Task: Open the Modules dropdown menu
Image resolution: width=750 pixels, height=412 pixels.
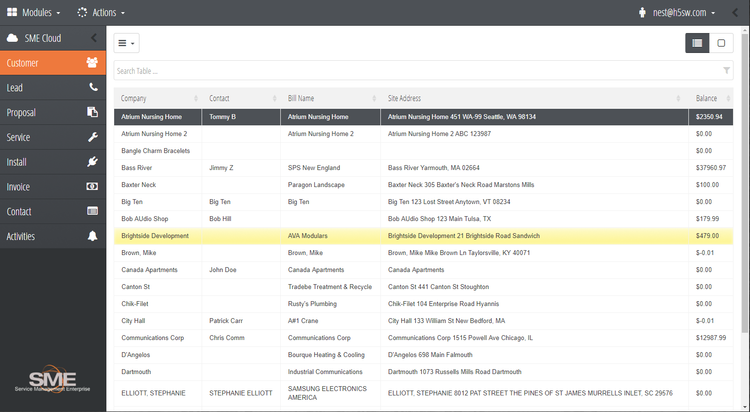Action: point(35,13)
